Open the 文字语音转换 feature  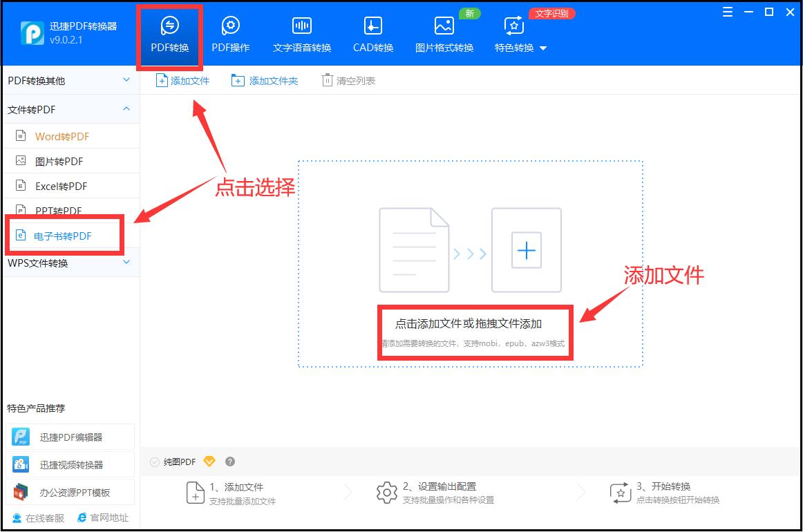point(301,31)
